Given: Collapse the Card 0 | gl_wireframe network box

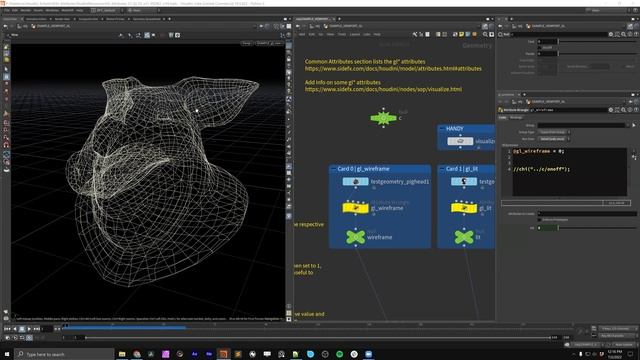Looking at the screenshot, I should 333,169.
